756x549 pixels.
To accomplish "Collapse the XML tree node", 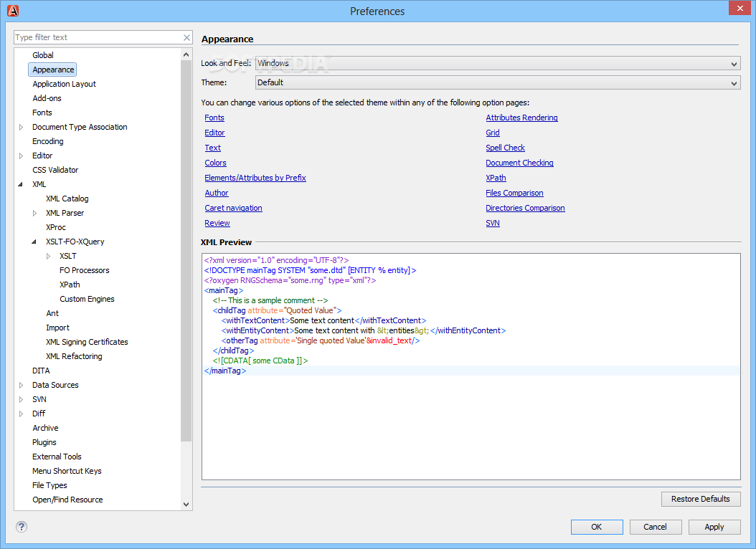I will pyautogui.click(x=21, y=184).
